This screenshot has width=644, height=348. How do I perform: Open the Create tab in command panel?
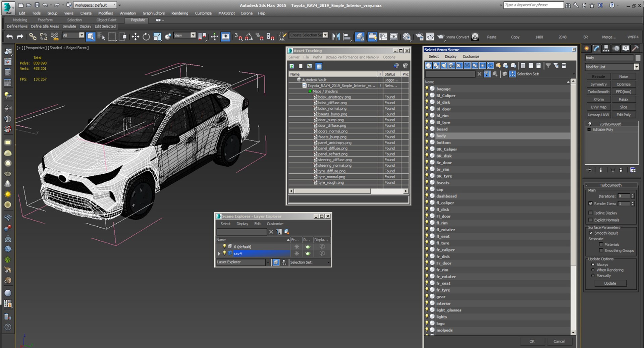587,49
